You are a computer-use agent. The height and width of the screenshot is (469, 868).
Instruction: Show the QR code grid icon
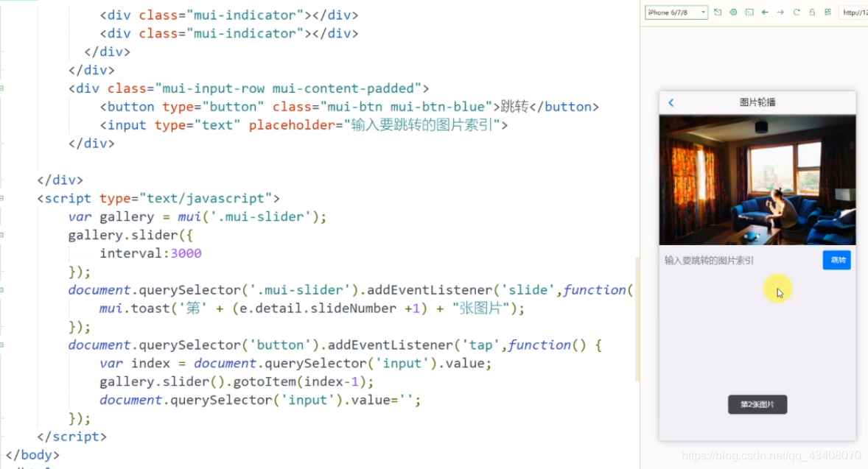828,13
